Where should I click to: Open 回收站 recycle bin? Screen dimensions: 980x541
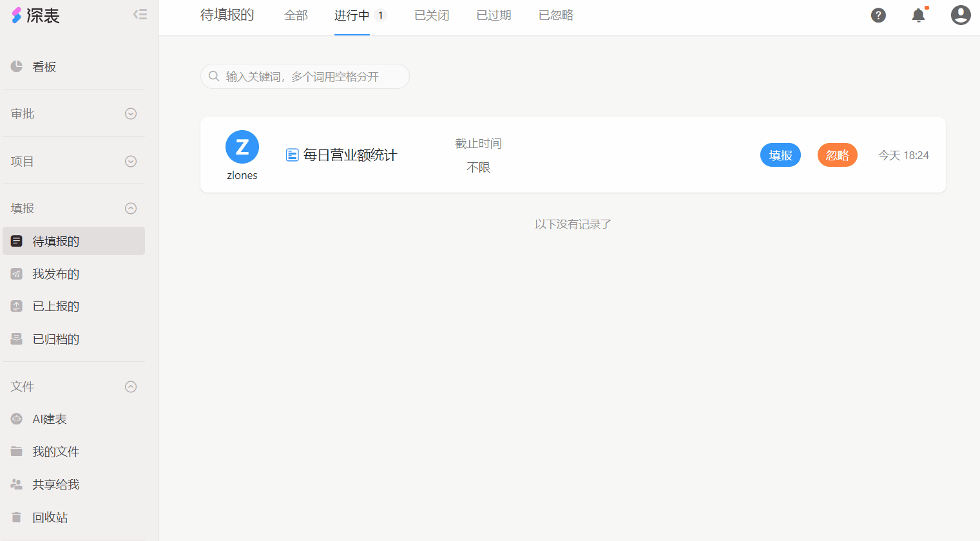pyautogui.click(x=50, y=517)
